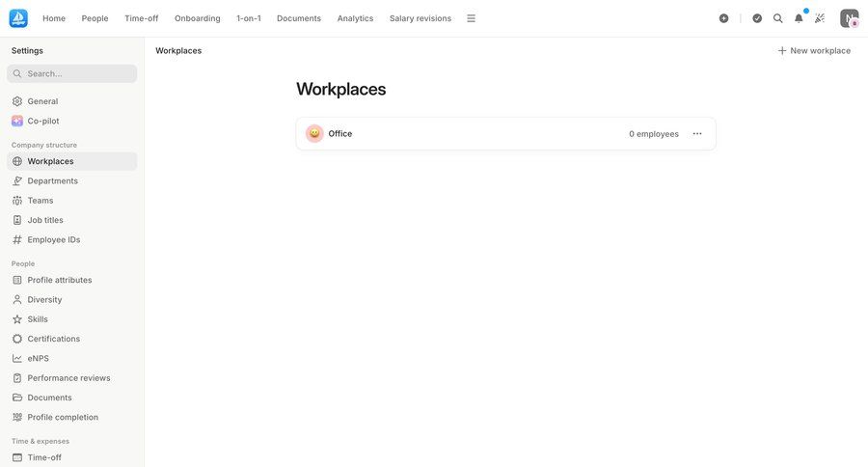Click the Profile attributes list icon
Viewport: 868px width, 467px height.
point(17,280)
